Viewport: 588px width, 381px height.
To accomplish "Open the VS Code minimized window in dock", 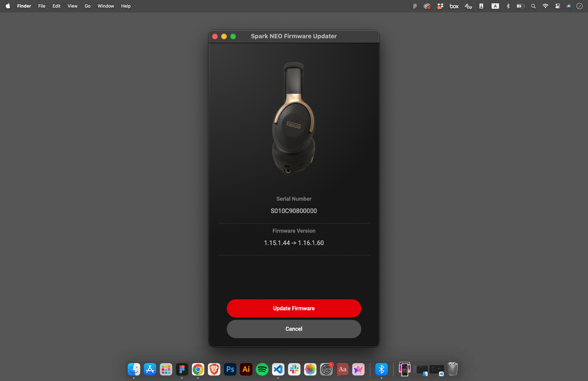I will pyautogui.click(x=437, y=370).
